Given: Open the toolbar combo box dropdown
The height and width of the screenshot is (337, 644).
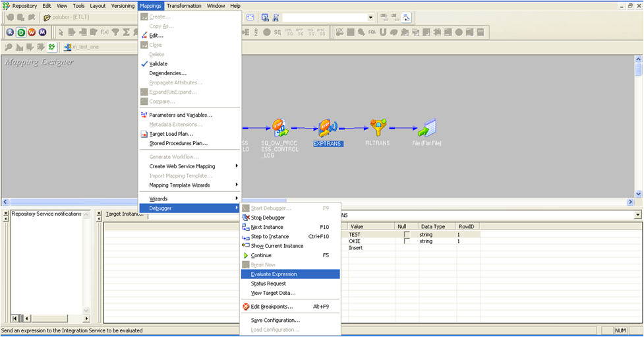Looking at the screenshot, I should [370, 17].
